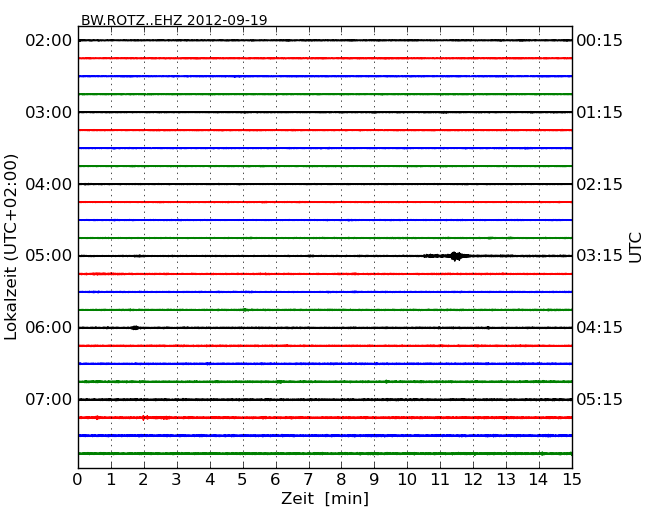Click the vertical UTC axis label
This screenshot has width=650, height=520.
point(635,248)
